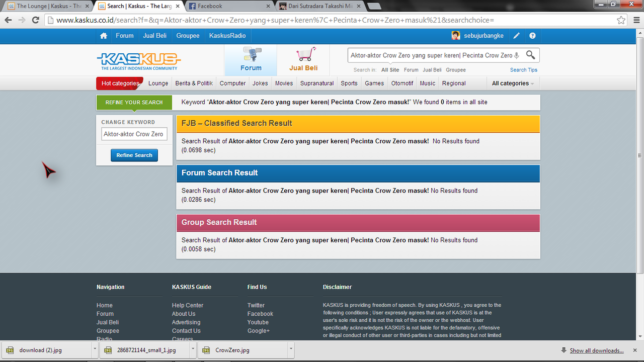
Task: Click Show all downloads link
Action: tap(596, 350)
